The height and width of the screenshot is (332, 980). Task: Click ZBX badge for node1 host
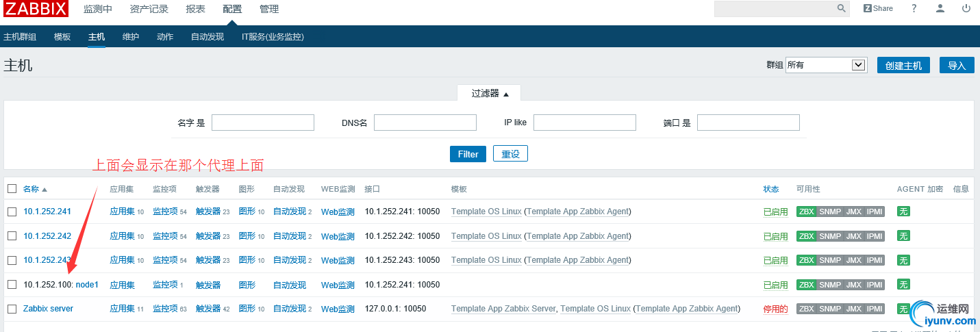(x=807, y=285)
